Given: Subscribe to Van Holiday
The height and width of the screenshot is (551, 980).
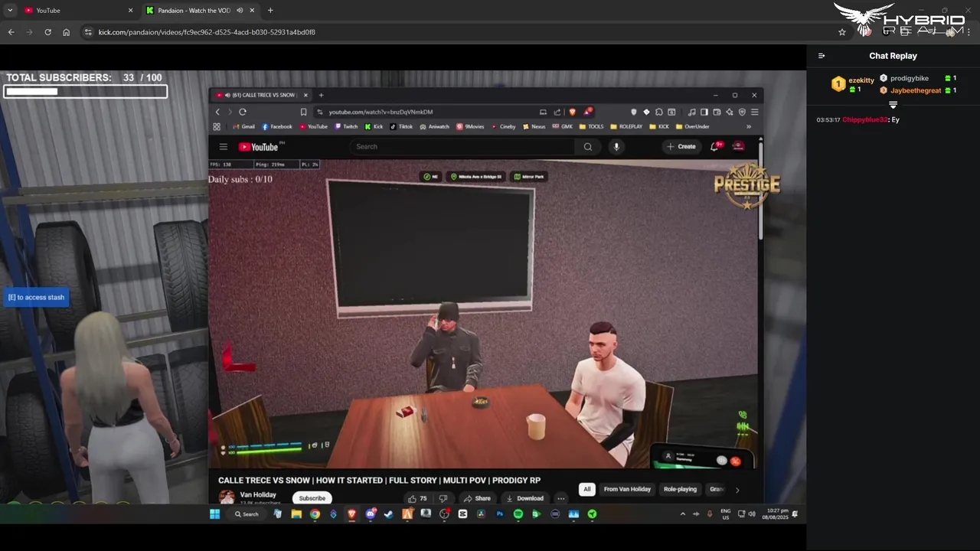Looking at the screenshot, I should point(312,498).
